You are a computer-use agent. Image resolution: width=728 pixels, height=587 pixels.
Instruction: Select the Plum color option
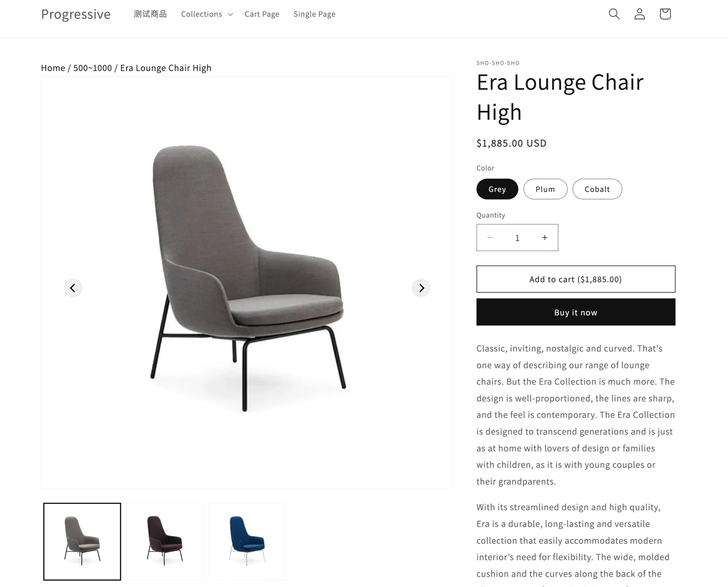pyautogui.click(x=545, y=189)
